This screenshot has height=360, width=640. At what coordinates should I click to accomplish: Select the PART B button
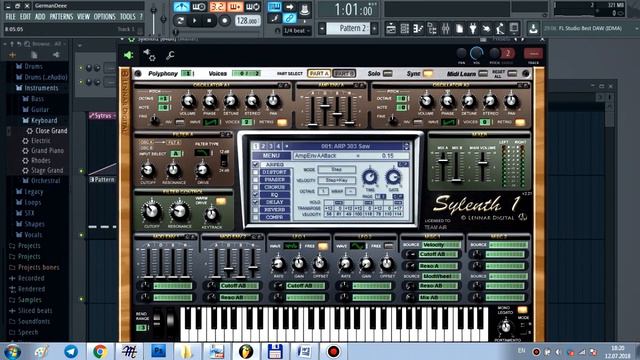[344, 73]
